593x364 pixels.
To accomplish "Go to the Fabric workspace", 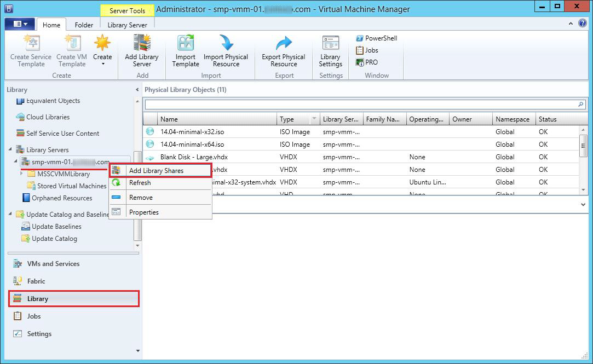I will 36,281.
